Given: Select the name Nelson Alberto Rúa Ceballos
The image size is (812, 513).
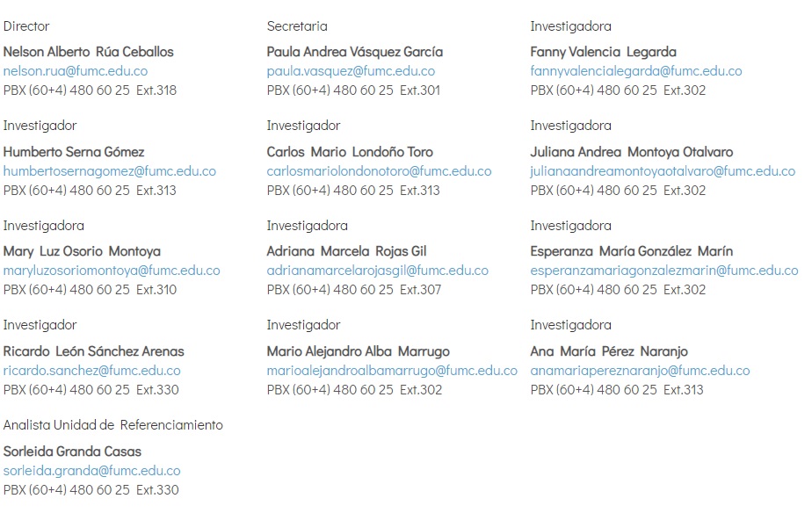Looking at the screenshot, I should point(89,52).
